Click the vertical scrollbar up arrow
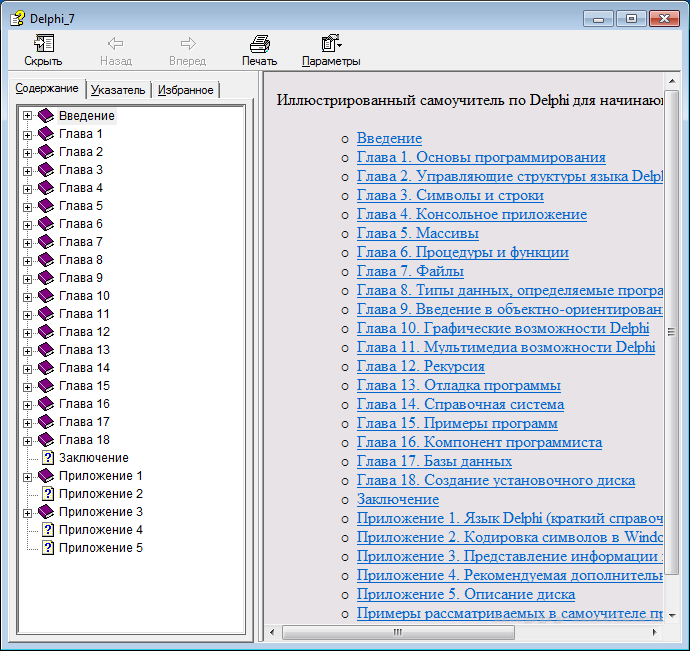This screenshot has width=690, height=651. tap(672, 81)
